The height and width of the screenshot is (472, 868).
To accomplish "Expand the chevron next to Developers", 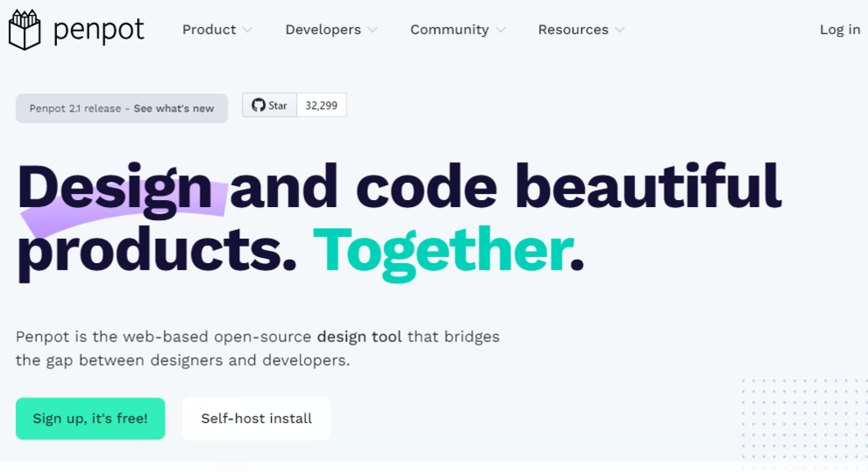I will point(373,31).
